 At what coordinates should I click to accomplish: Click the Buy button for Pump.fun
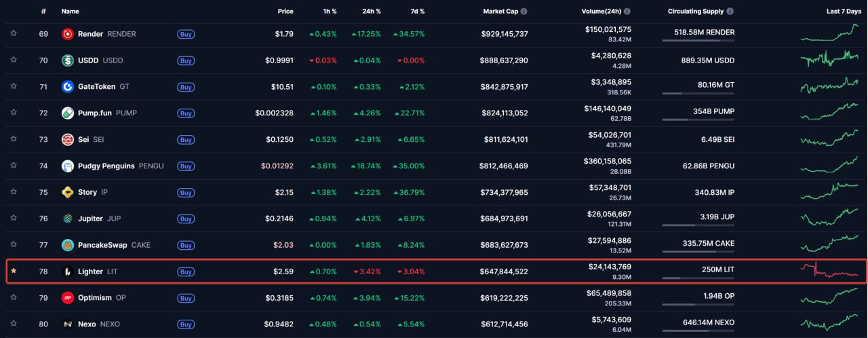coord(186,113)
